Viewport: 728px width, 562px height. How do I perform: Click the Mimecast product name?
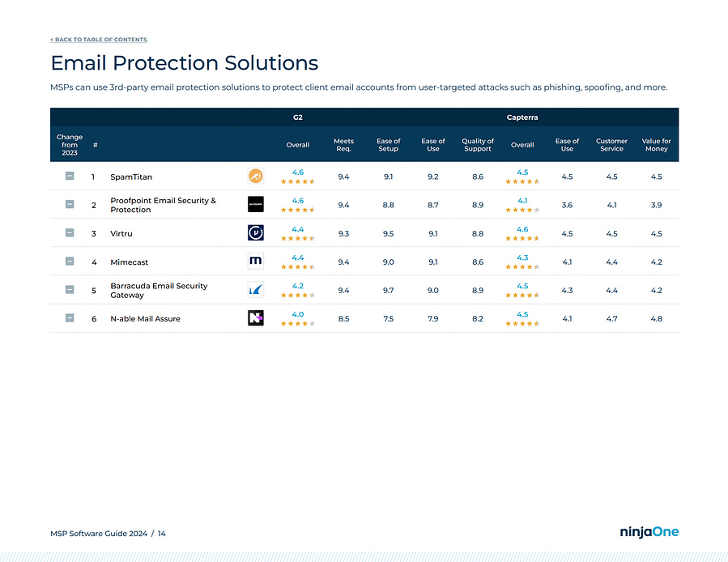(x=129, y=262)
